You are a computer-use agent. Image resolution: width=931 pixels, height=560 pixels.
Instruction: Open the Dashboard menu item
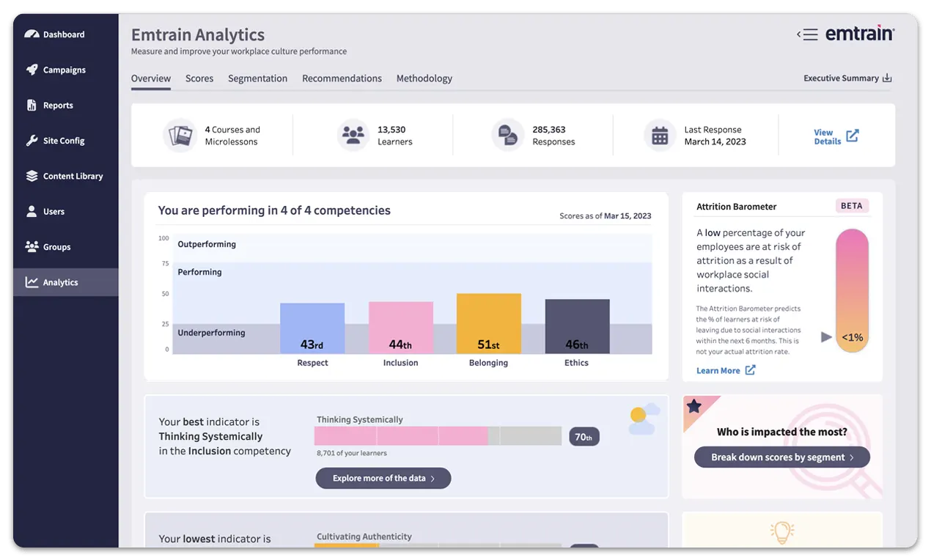(66, 34)
